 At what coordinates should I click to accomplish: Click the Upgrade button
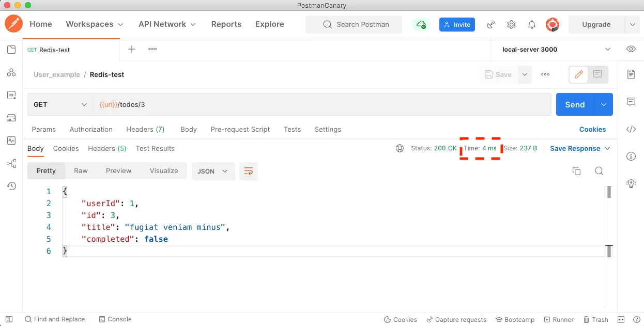click(596, 24)
